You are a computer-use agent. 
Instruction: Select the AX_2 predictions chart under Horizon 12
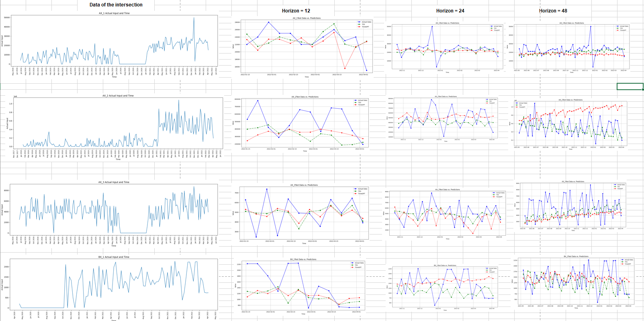pyautogui.click(x=301, y=124)
